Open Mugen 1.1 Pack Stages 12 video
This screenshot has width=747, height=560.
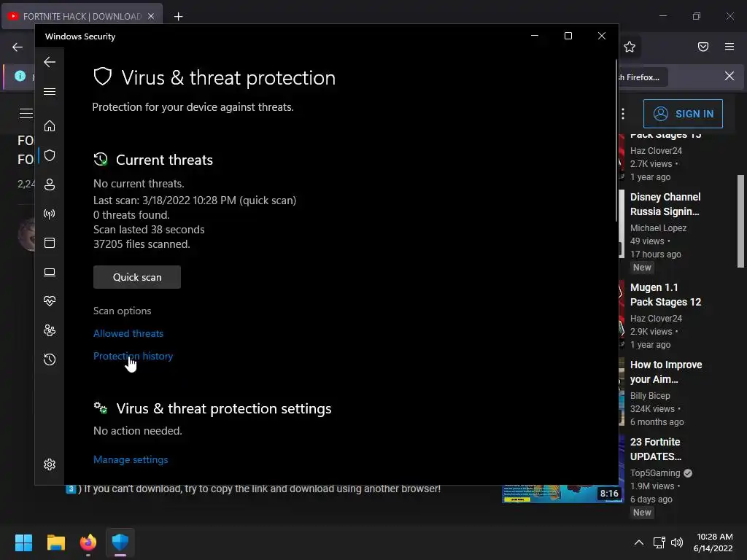(665, 295)
